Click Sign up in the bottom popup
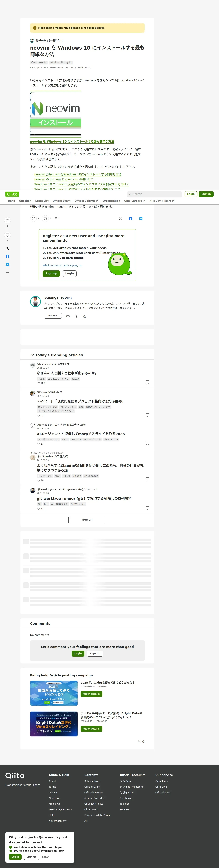 [32, 857]
